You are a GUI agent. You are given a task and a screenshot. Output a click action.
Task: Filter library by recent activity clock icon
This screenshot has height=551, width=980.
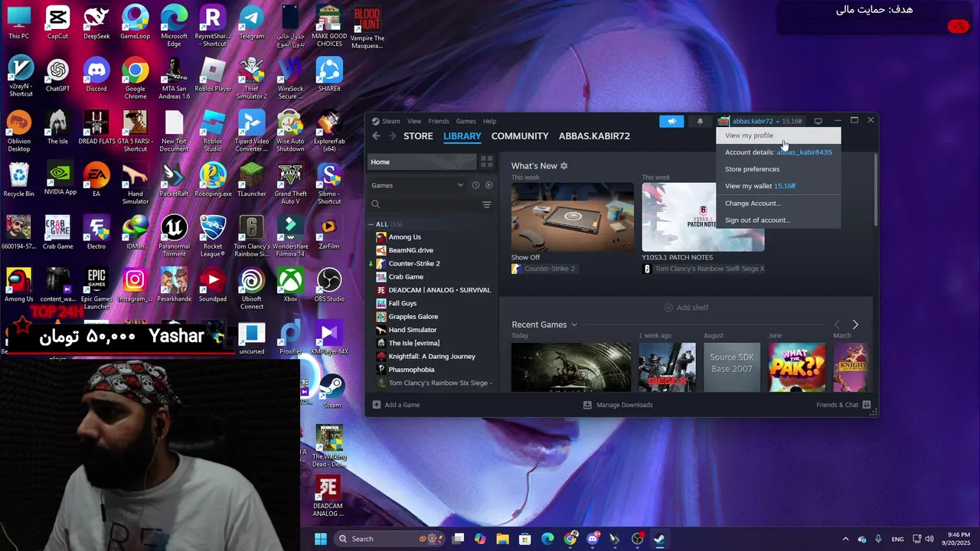tap(475, 185)
